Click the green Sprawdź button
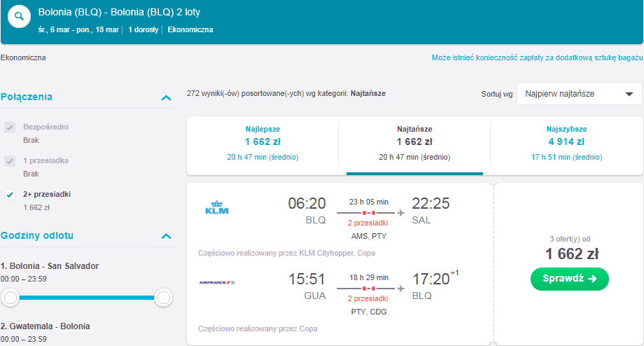Image resolution: width=644 pixels, height=346 pixels. click(569, 279)
